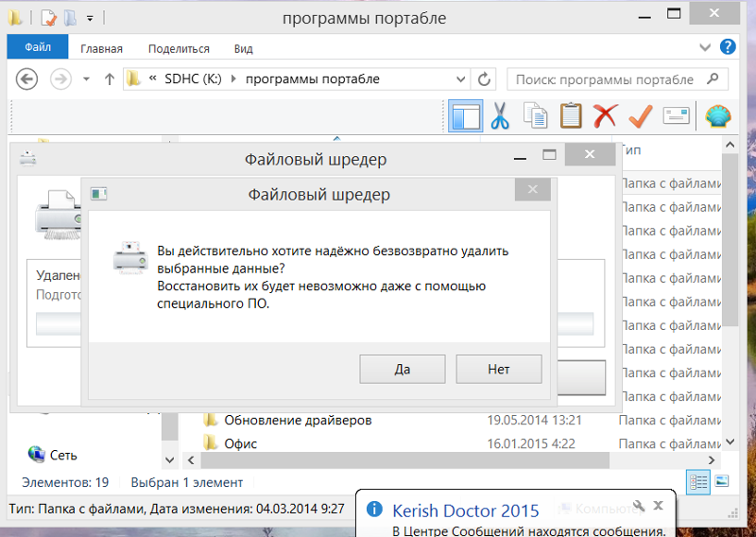Click the New folder quick access icon

point(70,18)
